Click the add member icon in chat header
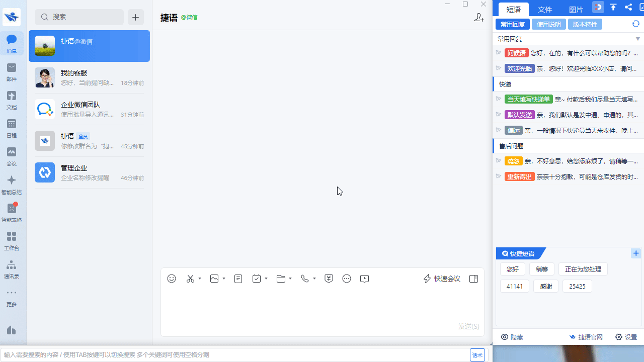This screenshot has width=644, height=362. tap(479, 18)
